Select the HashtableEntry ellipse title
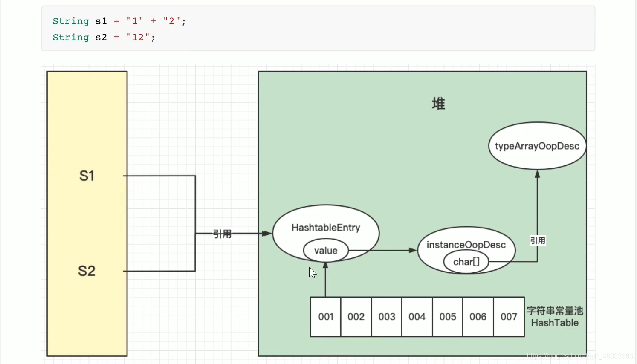This screenshot has height=364, width=637. click(326, 228)
